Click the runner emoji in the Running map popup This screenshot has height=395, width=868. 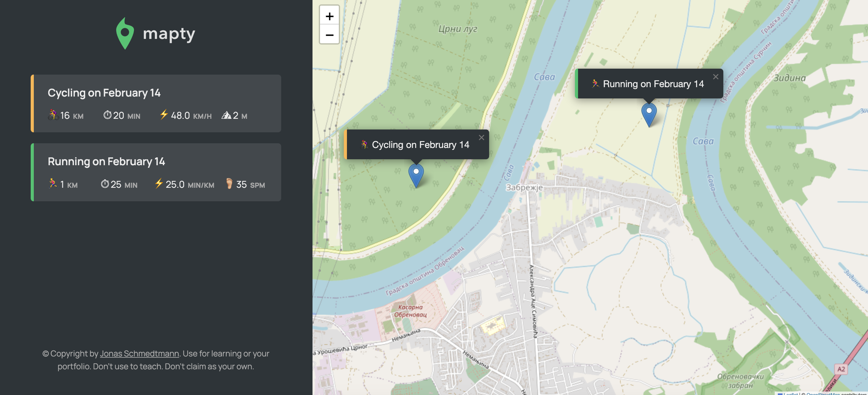pos(595,83)
